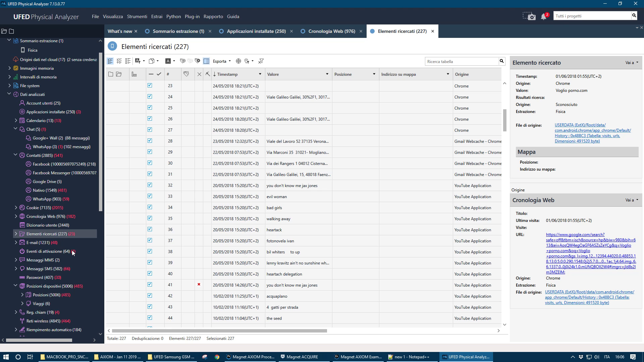Viewport: 644px width, 362px height.
Task: Close the Elementi ricercati tab
Action: (433, 31)
